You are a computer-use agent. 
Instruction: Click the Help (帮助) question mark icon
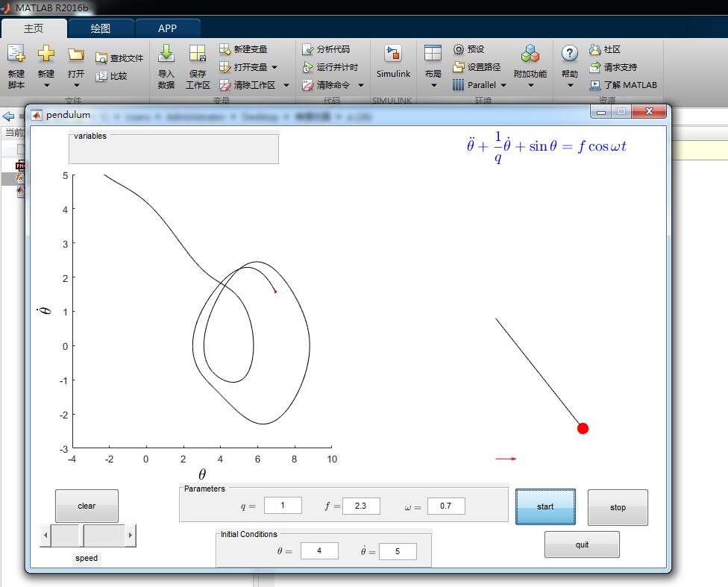[570, 54]
